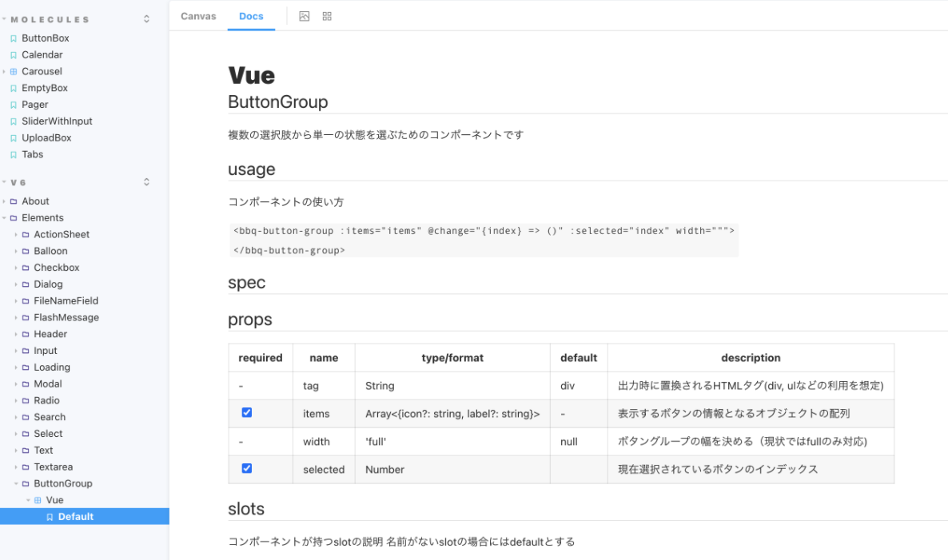
Task: Click the sort control beside V6 heading
Action: click(146, 181)
